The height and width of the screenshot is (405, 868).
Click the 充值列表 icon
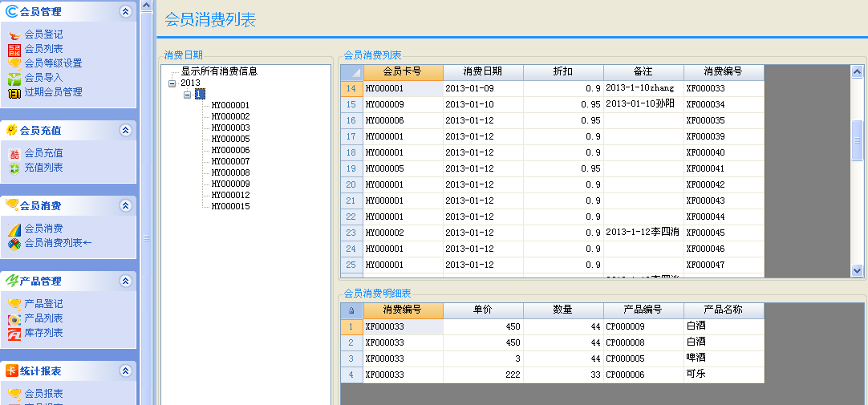click(14, 168)
